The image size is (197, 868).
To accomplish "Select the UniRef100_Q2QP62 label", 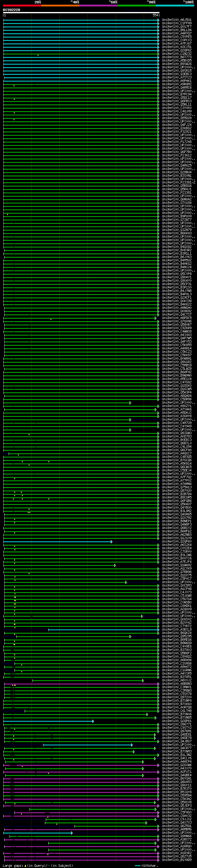I will click(x=176, y=50).
